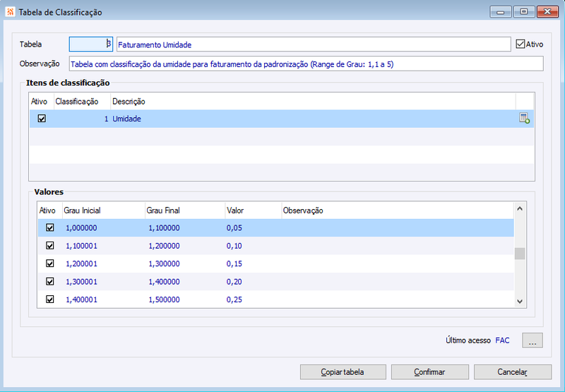Click the Valores scrollbar up arrow
Screen dimensions: 565x392
520,208
